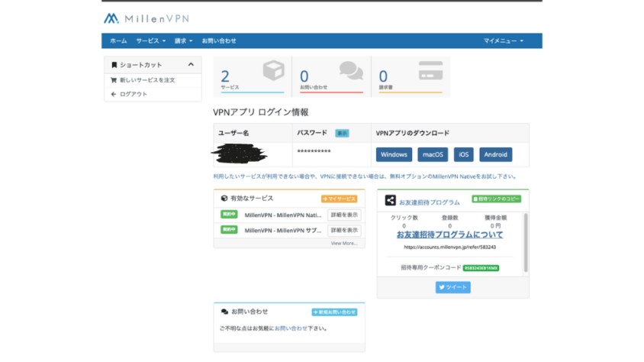Click the box icon in services tile
Screen dimensions: 644x362
(x=273, y=72)
